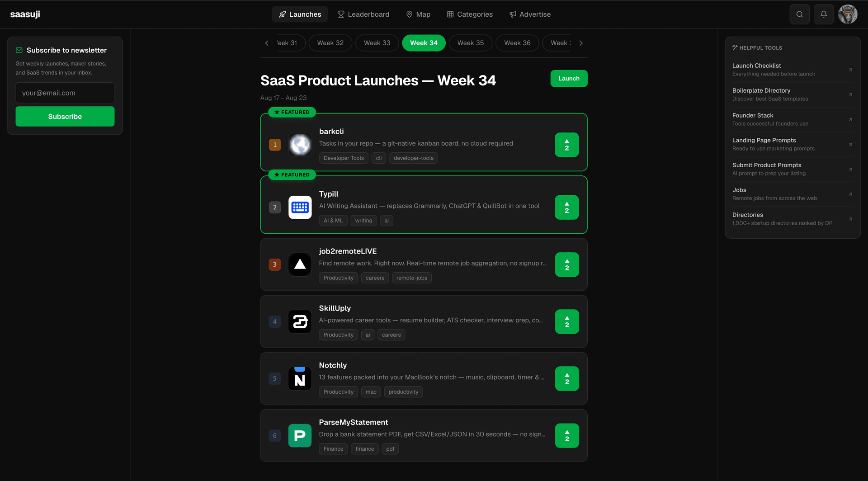Switch to the Launches tab
The height and width of the screenshot is (481, 868).
coord(300,14)
